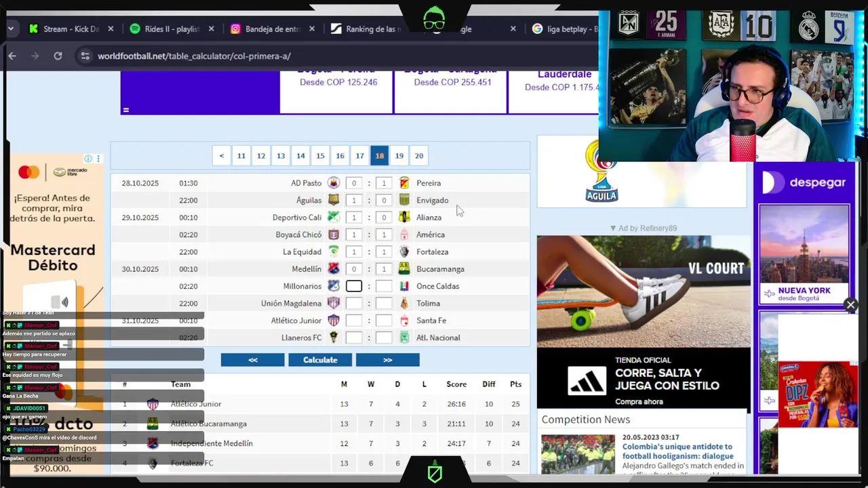Go to matchday 16
The image size is (868, 488).
[x=340, y=156]
